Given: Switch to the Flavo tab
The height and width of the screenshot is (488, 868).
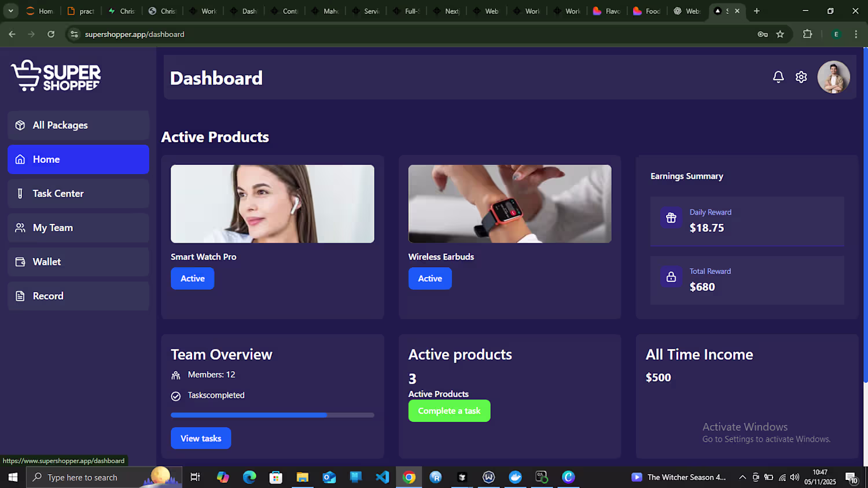Looking at the screenshot, I should (x=607, y=10).
